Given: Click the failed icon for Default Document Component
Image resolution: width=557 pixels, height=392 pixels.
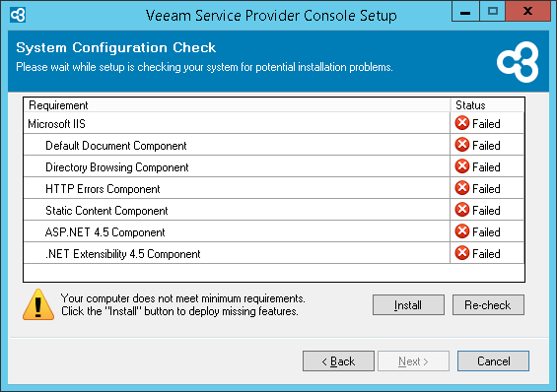Looking at the screenshot, I should point(462,145).
